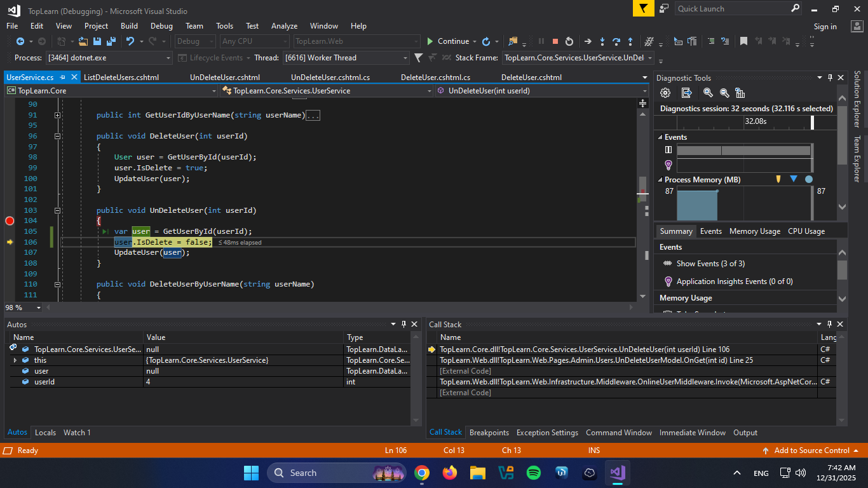
Task: Open the Thread dropdown list
Action: [405, 58]
